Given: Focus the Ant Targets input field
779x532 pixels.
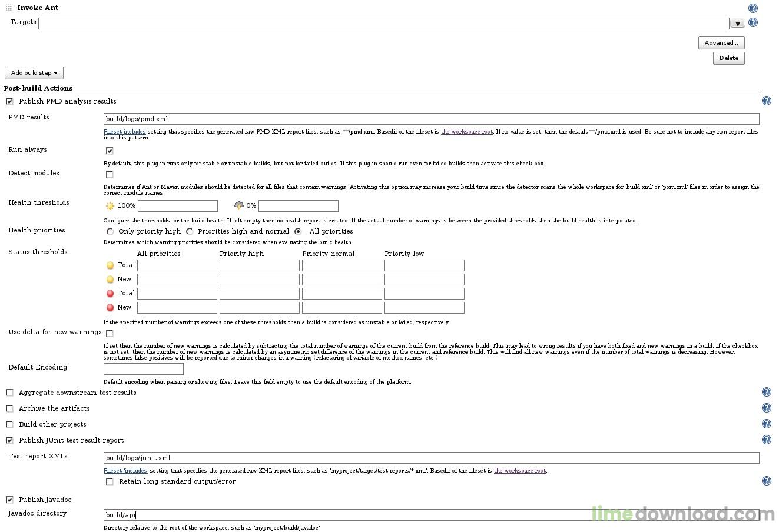Looking at the screenshot, I should point(384,24).
